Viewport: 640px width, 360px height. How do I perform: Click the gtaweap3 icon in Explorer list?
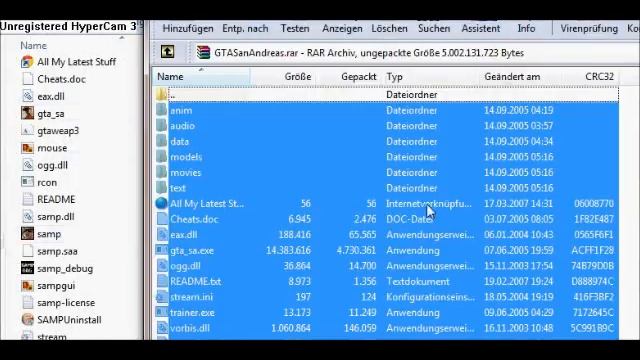tap(27, 131)
